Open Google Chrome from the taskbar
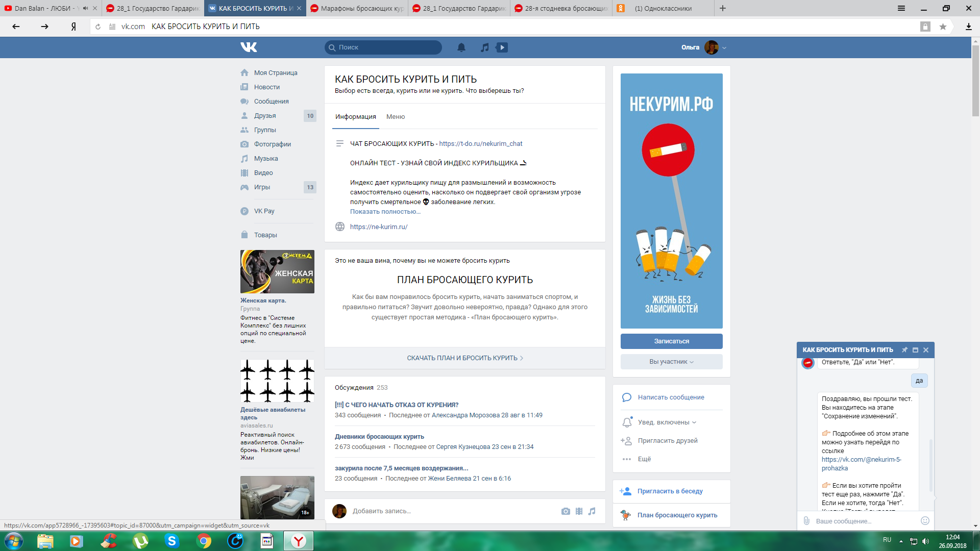 (x=204, y=541)
